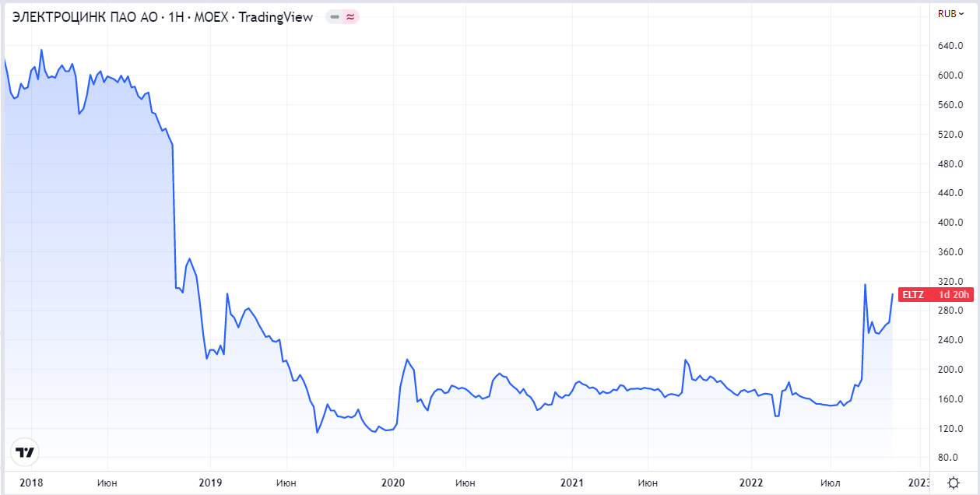
Task: Click the 2021 label on time axis
Action: click(572, 483)
